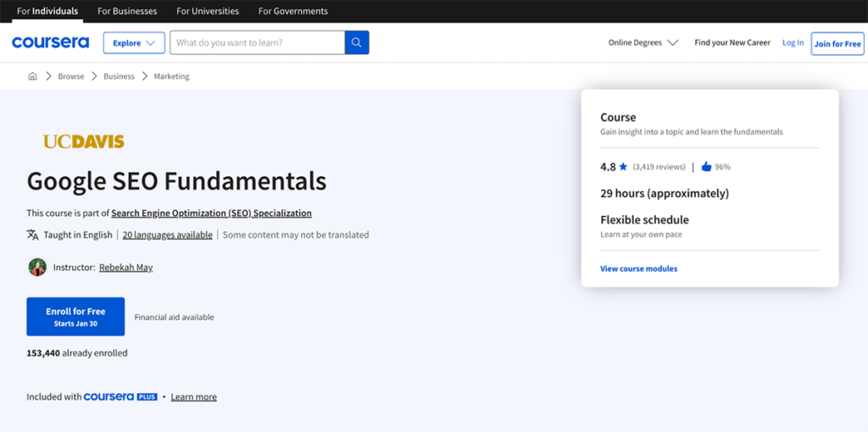
Task: Click 'Some content may not be translated' text
Action: tap(296, 235)
